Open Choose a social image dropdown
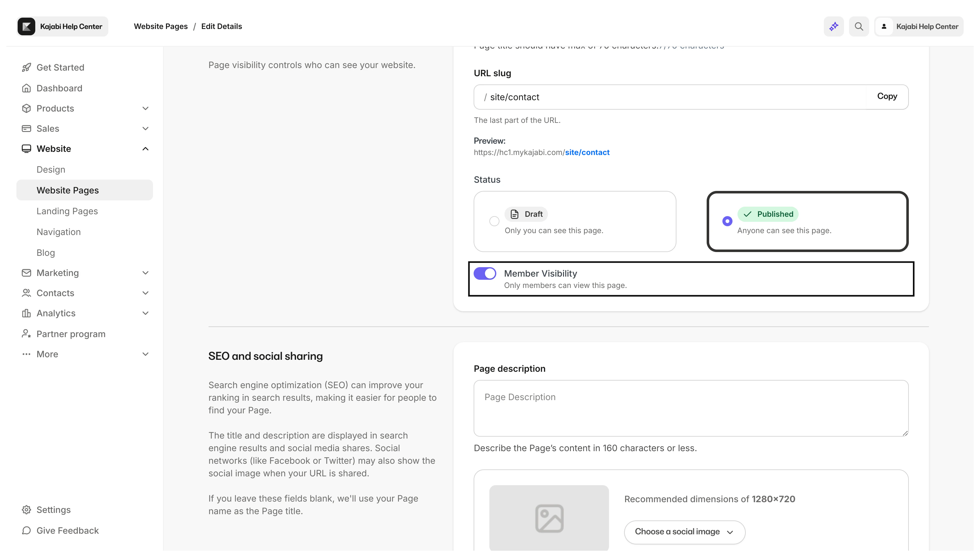Screen dimensions: 980x557 click(684, 532)
